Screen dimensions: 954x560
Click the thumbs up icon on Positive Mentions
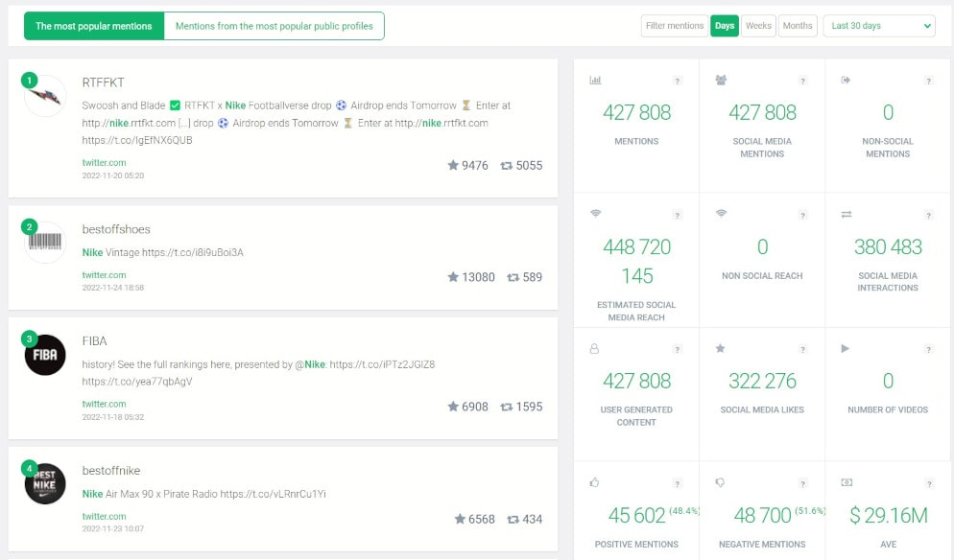tap(594, 482)
